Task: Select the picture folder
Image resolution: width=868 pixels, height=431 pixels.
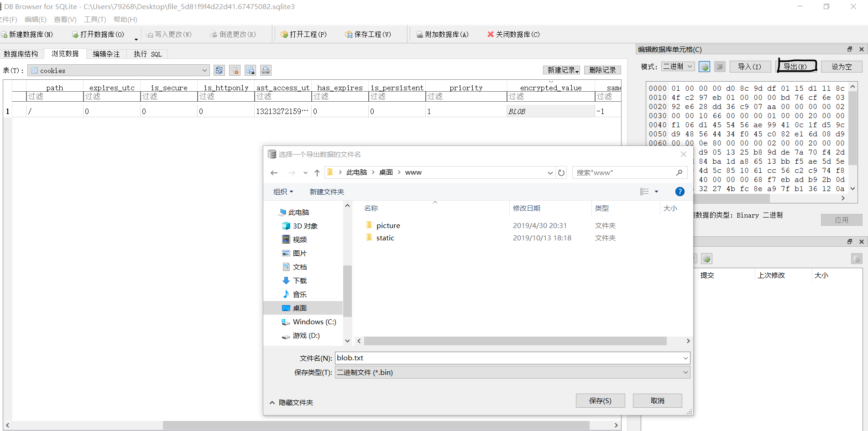Action: pos(388,225)
